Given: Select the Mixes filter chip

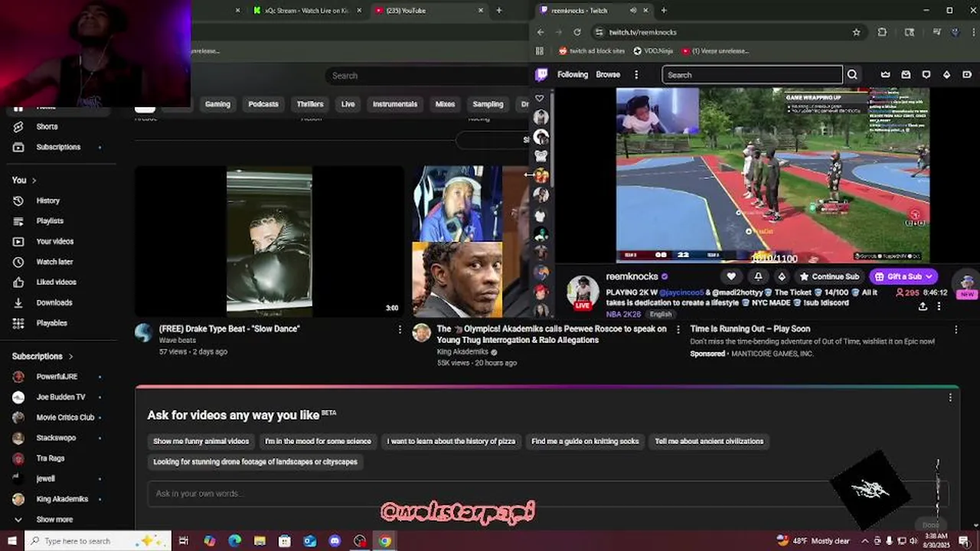Looking at the screenshot, I should pos(445,104).
